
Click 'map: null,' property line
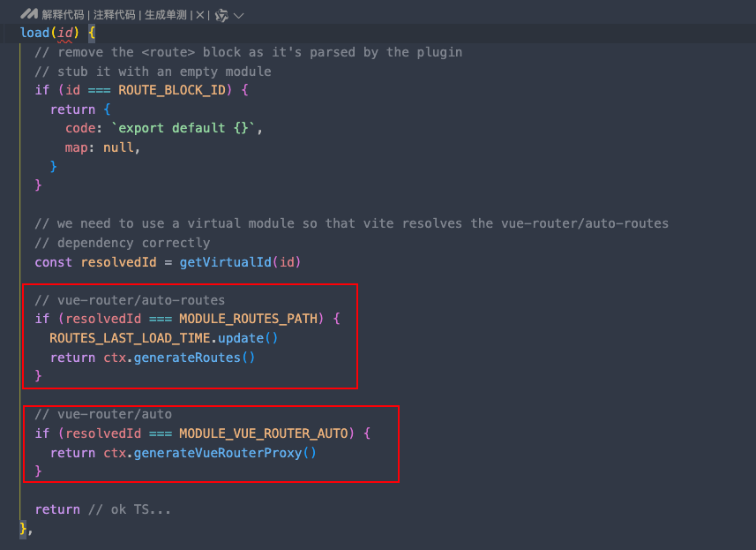102,147
